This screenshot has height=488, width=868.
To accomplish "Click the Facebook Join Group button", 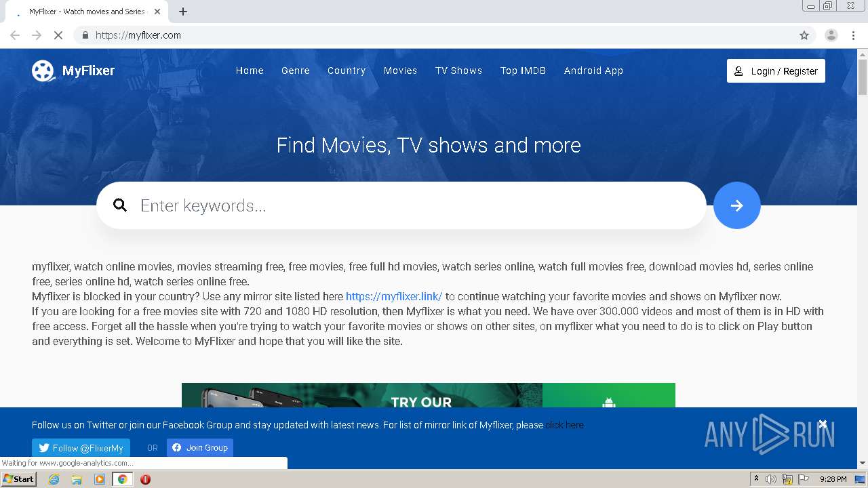I will pos(200,447).
